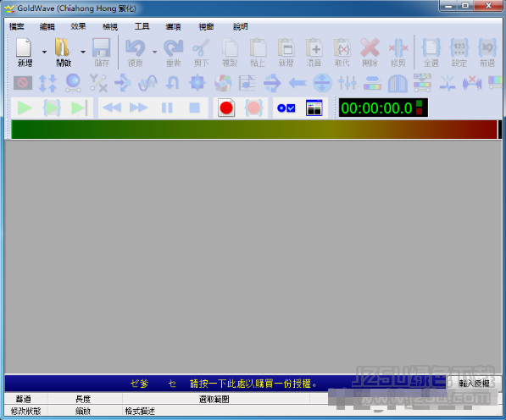Open the 說明 menu
The height and width of the screenshot is (420, 506).
tap(241, 26)
